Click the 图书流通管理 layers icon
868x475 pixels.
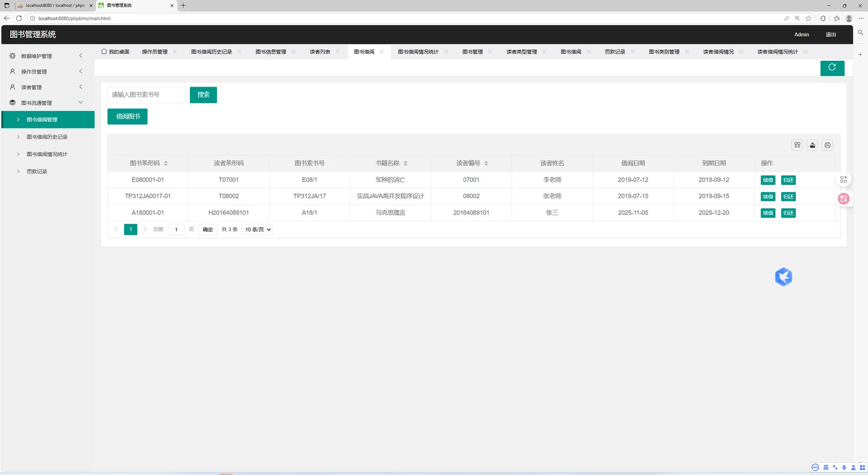(12, 102)
